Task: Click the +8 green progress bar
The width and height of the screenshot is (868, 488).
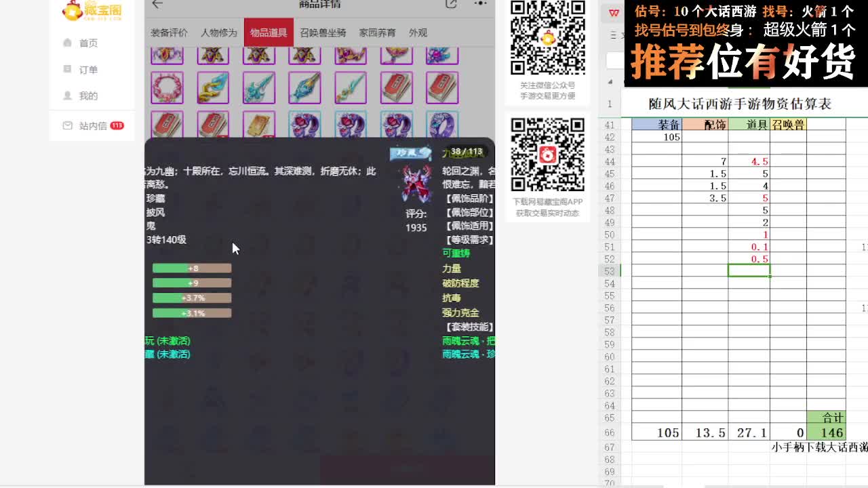Action: (x=192, y=268)
